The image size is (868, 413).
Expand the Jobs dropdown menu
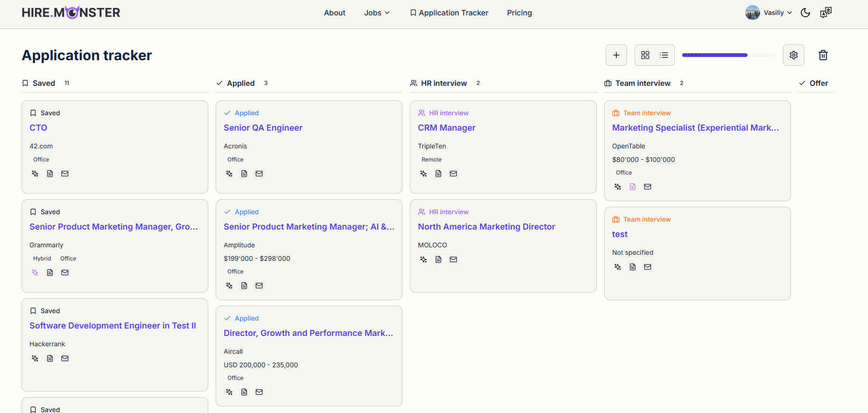pos(376,13)
